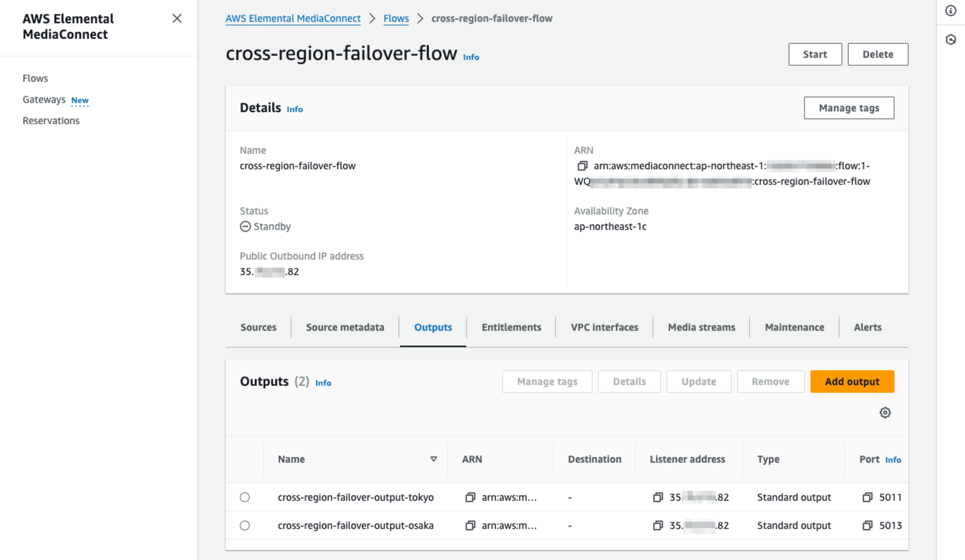Open the Source metadata tab
This screenshot has height=560, width=965.
click(x=345, y=327)
